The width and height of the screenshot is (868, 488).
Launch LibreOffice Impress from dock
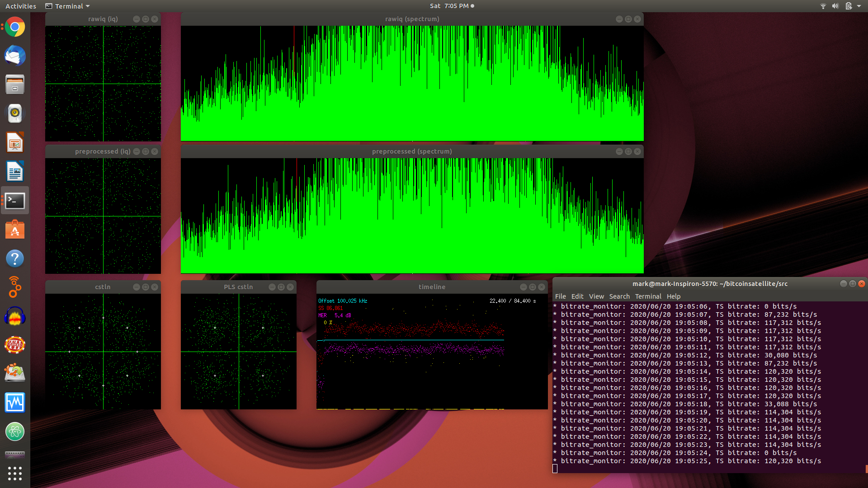coord(15,143)
